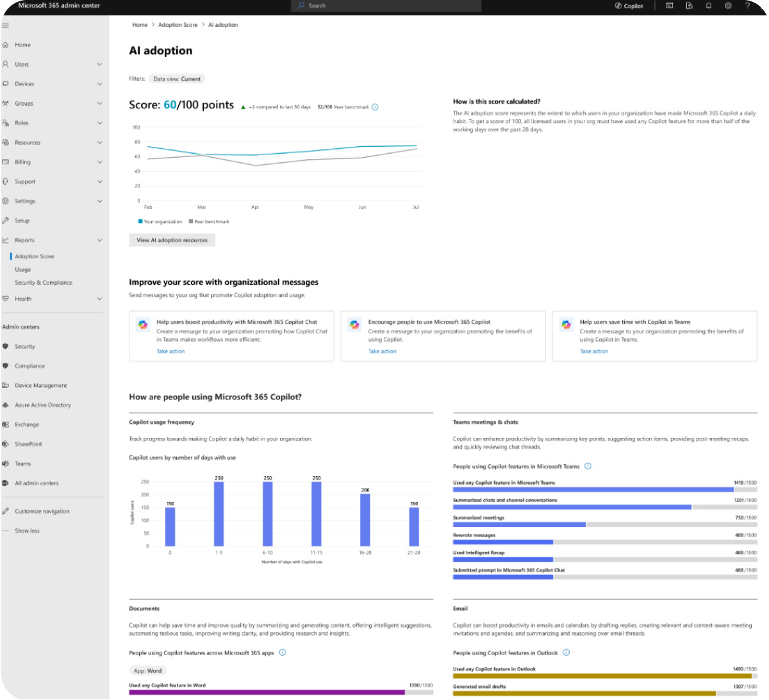Open Security & Compliance report item
The image size is (769, 700).
[44, 283]
